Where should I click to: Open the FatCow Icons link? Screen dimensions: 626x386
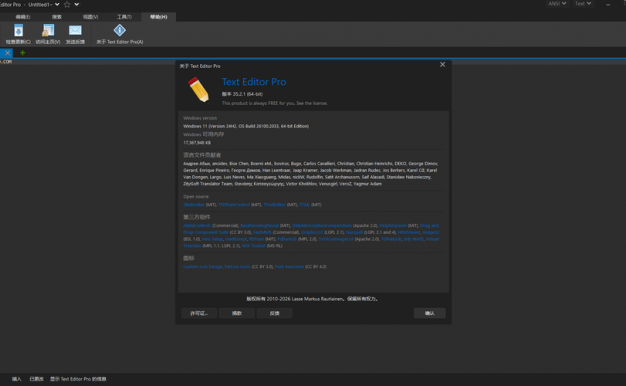tap(237, 267)
